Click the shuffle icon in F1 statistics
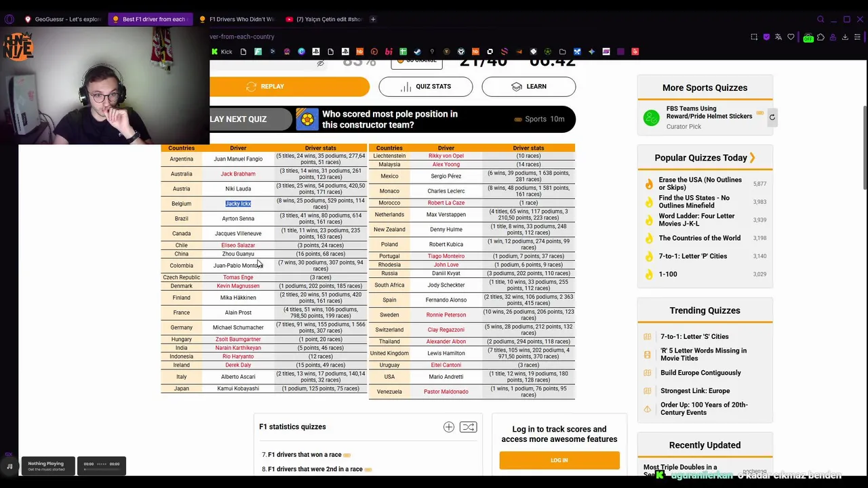This screenshot has width=868, height=488. pyautogui.click(x=468, y=427)
